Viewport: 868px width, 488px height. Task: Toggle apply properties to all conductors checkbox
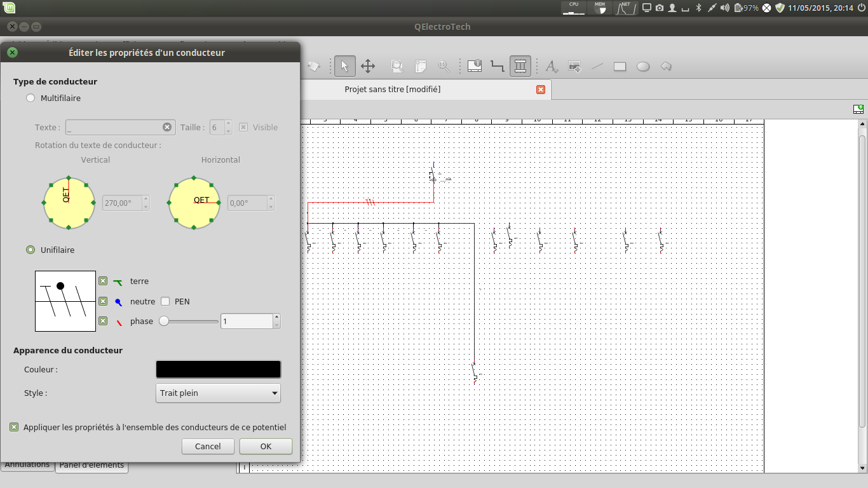pyautogui.click(x=14, y=427)
